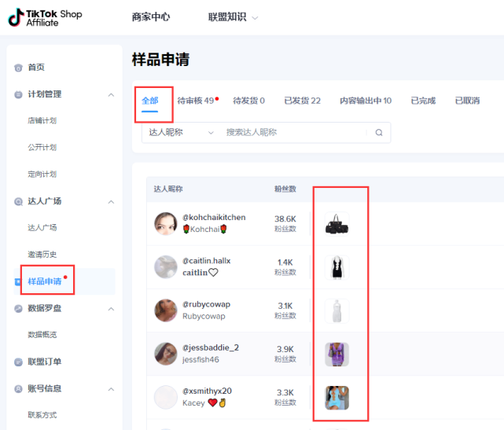Screen dimensions: 504x430
Task: Open 店铺计划 in sidebar
Action: [x=42, y=120]
